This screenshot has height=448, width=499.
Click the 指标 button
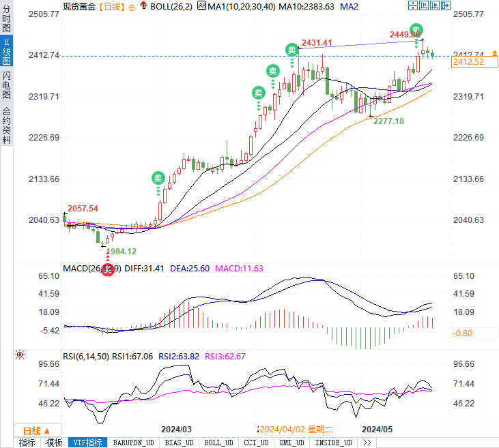(x=27, y=443)
